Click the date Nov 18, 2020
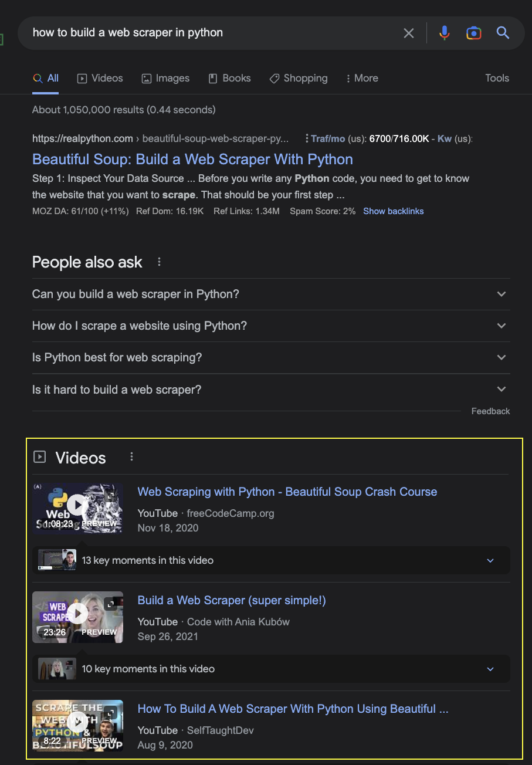 click(168, 528)
